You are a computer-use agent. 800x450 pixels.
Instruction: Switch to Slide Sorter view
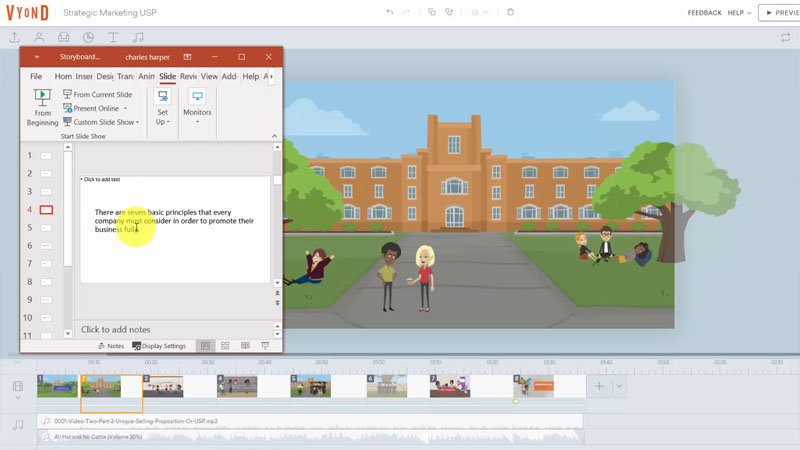[225, 346]
